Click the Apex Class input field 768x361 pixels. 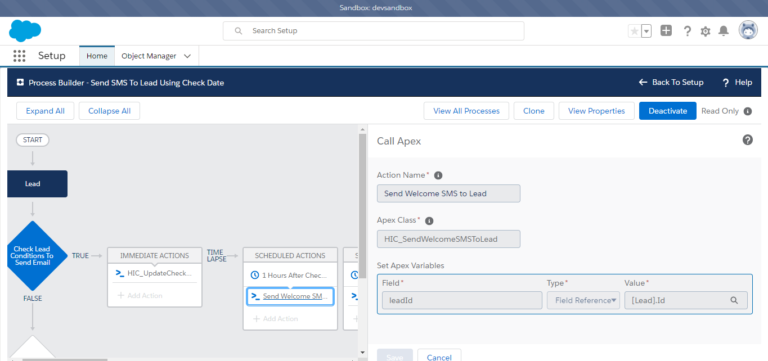pyautogui.click(x=449, y=239)
